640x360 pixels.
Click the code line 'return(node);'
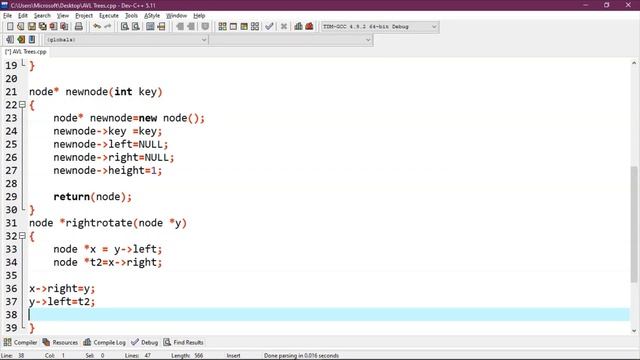93,197
